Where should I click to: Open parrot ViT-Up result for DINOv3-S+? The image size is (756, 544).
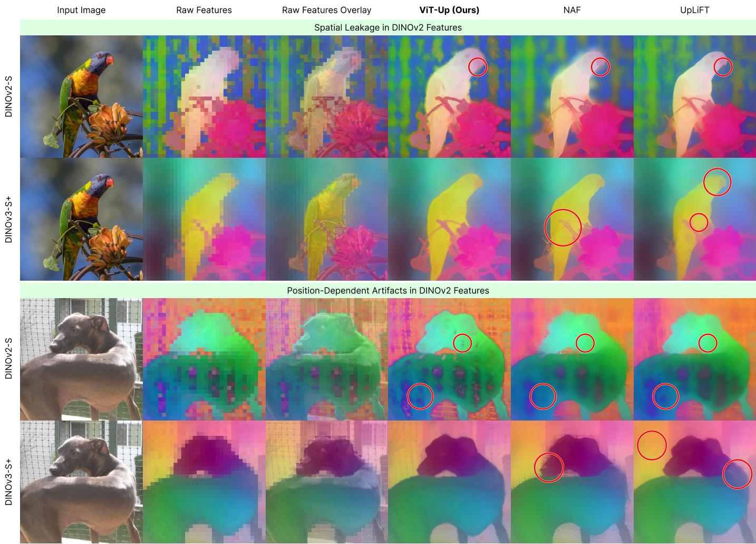tap(449, 219)
